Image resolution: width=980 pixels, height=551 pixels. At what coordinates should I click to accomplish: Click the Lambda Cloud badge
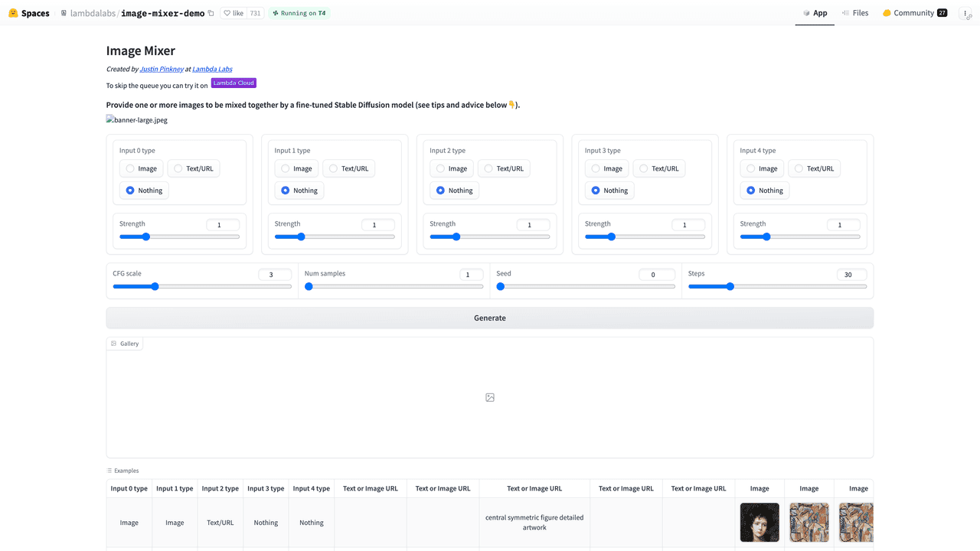(234, 83)
